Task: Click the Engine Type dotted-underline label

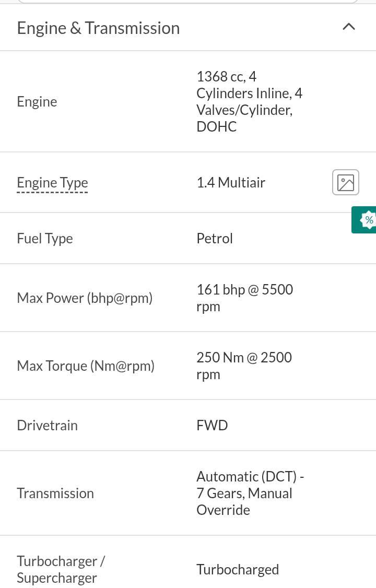Action: (x=52, y=183)
